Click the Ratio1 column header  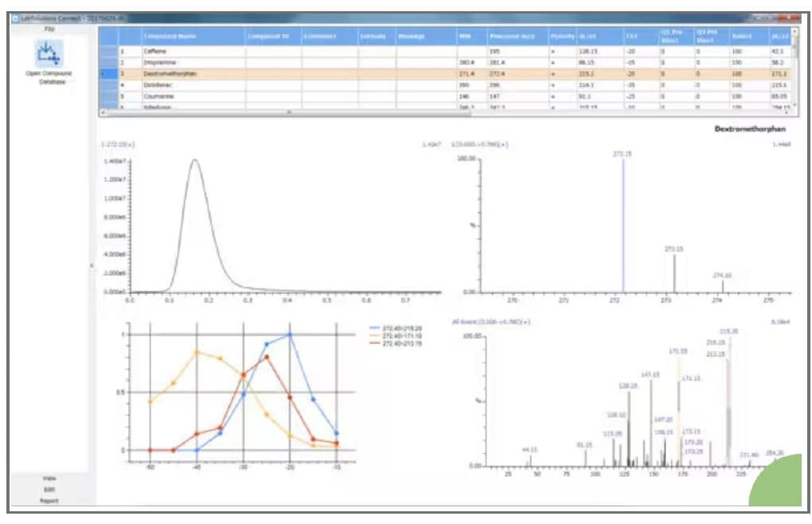coord(749,37)
